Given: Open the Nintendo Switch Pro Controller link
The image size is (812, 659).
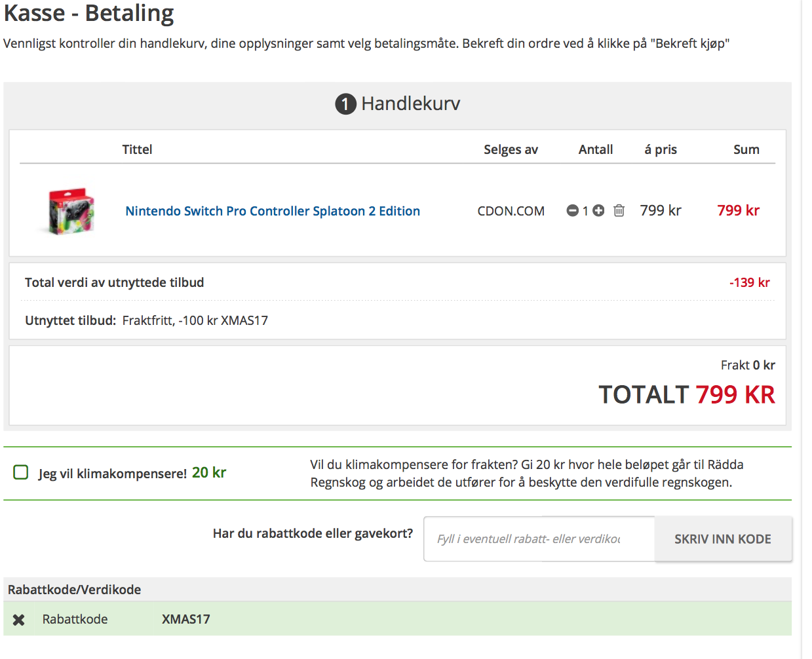Looking at the screenshot, I should pyautogui.click(x=273, y=211).
